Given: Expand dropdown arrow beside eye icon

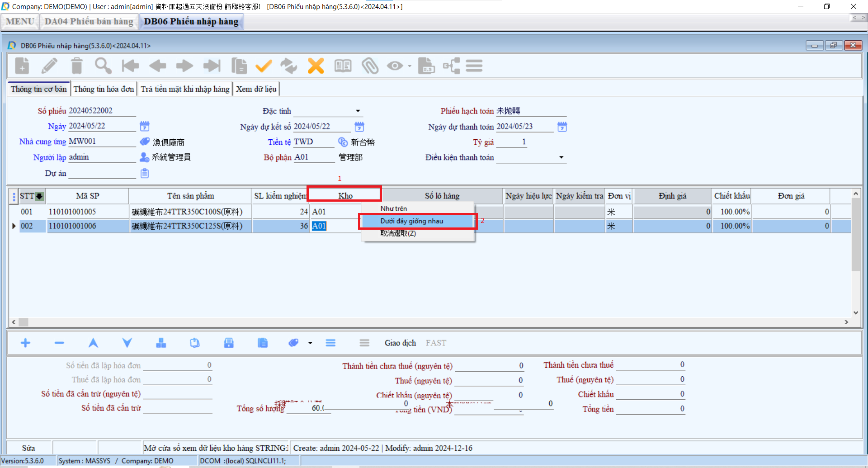Looking at the screenshot, I should [x=410, y=66].
